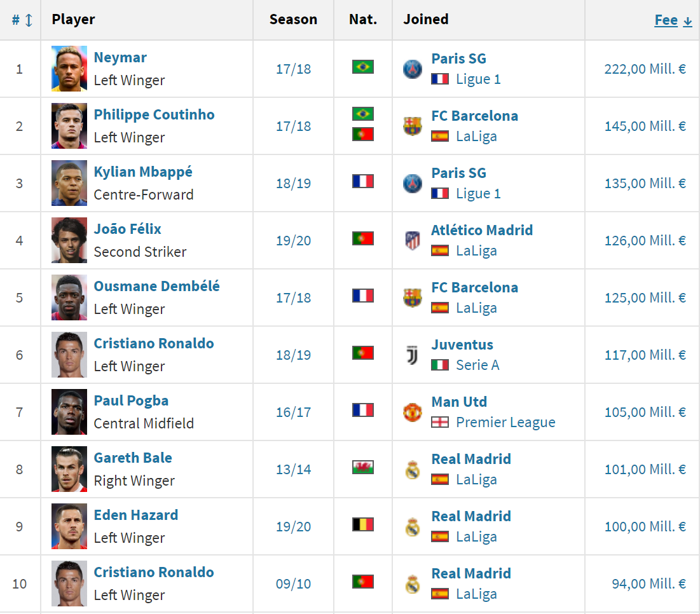Click the FC Barcelona crest in Dembélé's row
The width and height of the screenshot is (700, 614).
(x=412, y=297)
